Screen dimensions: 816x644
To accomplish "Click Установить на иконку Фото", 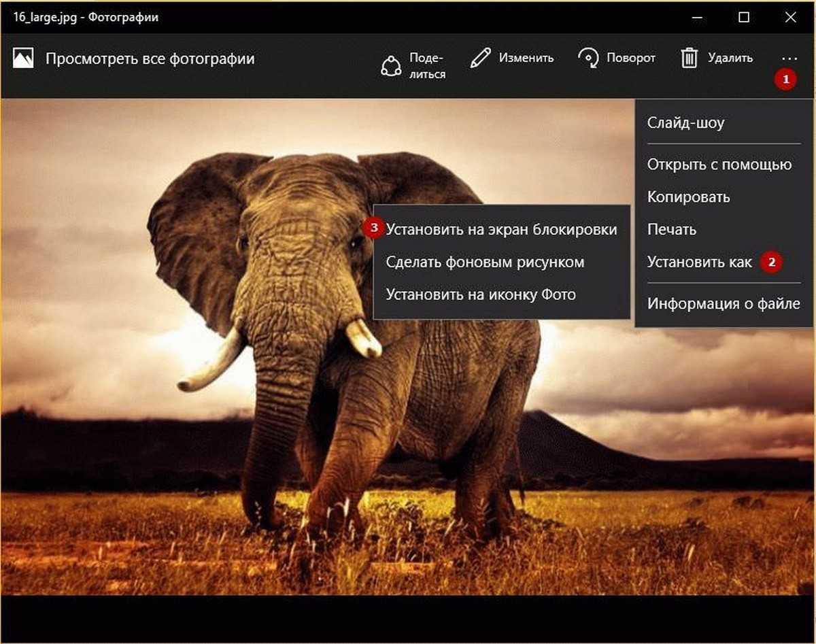I will [481, 294].
